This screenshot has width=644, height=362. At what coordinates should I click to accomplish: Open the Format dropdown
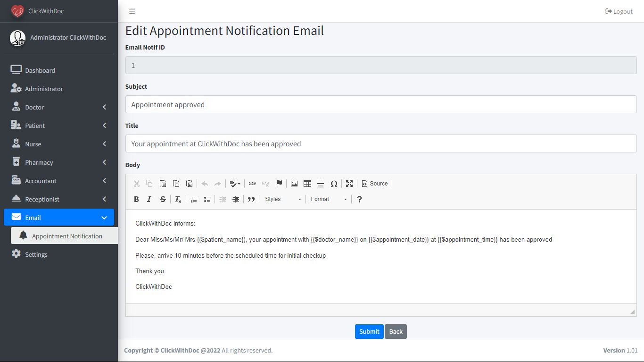[x=329, y=199]
